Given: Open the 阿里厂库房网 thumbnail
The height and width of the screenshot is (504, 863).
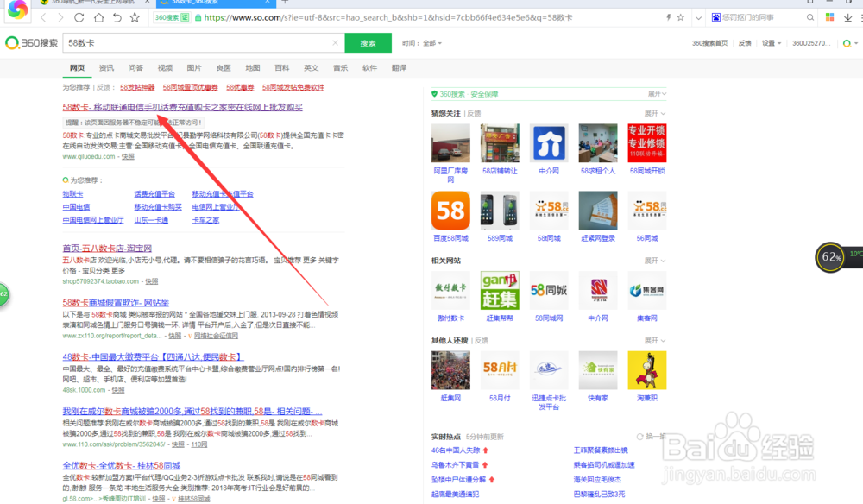Looking at the screenshot, I should [x=450, y=143].
